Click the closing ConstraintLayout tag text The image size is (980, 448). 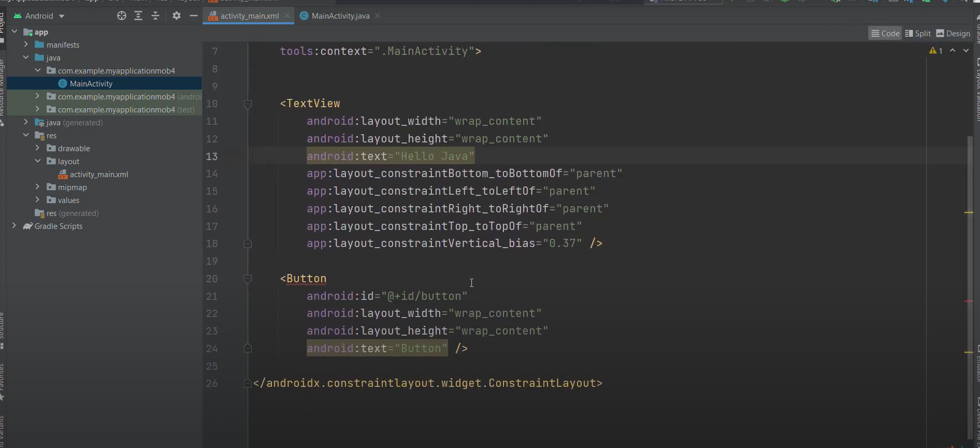[428, 383]
